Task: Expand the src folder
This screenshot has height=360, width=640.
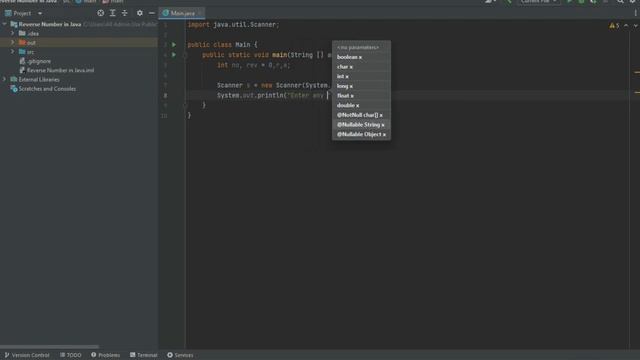Action: point(13,51)
